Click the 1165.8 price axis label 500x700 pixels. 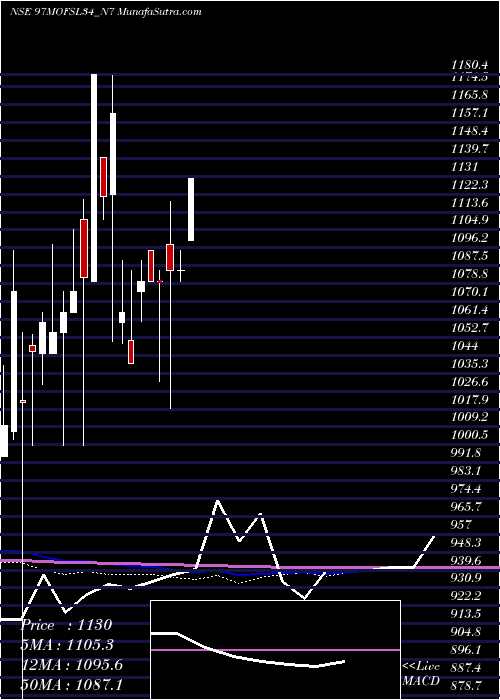pos(469,95)
